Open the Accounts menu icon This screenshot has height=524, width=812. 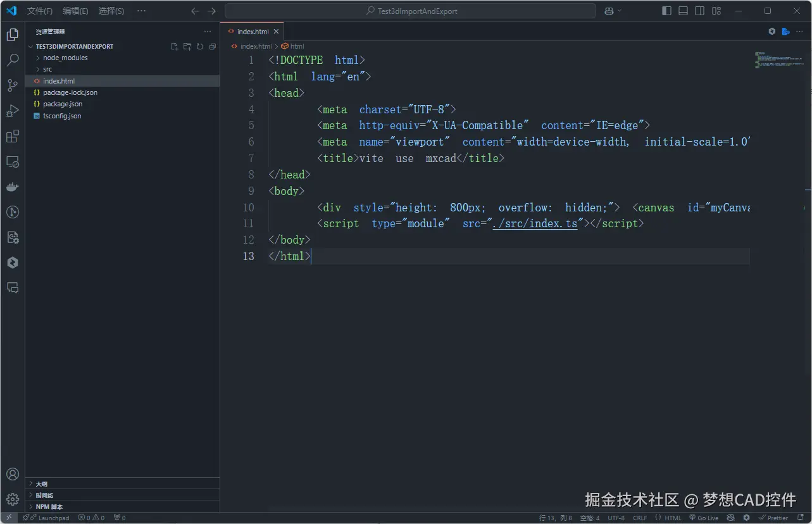click(x=12, y=474)
